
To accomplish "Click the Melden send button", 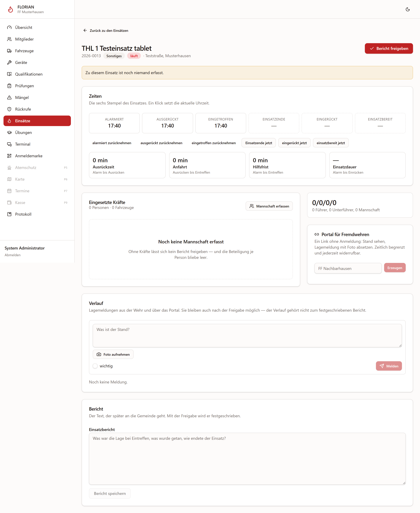I will coord(388,366).
